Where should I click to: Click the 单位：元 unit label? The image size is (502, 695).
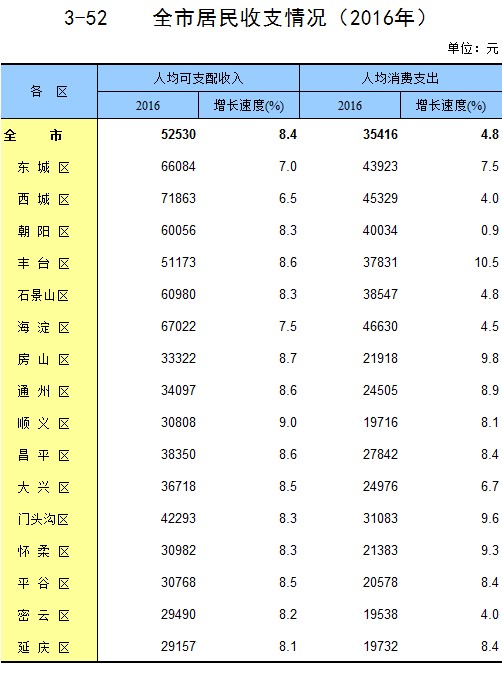point(473,48)
